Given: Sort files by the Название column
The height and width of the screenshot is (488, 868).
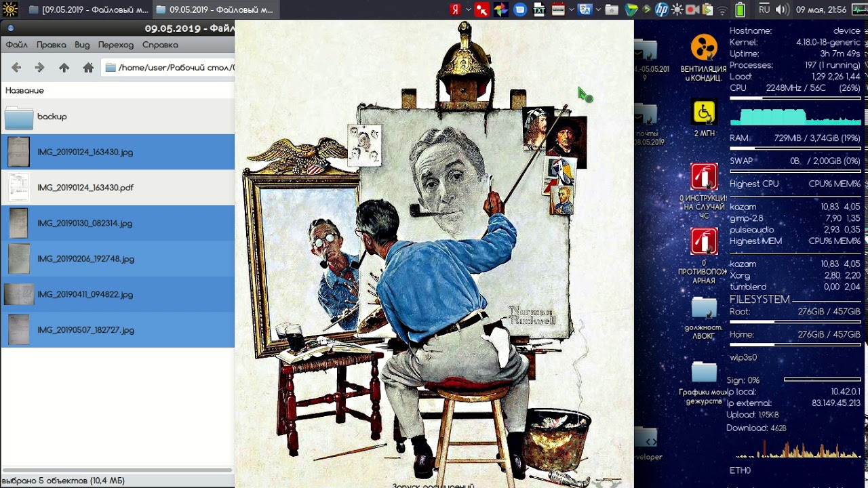Looking at the screenshot, I should [24, 90].
